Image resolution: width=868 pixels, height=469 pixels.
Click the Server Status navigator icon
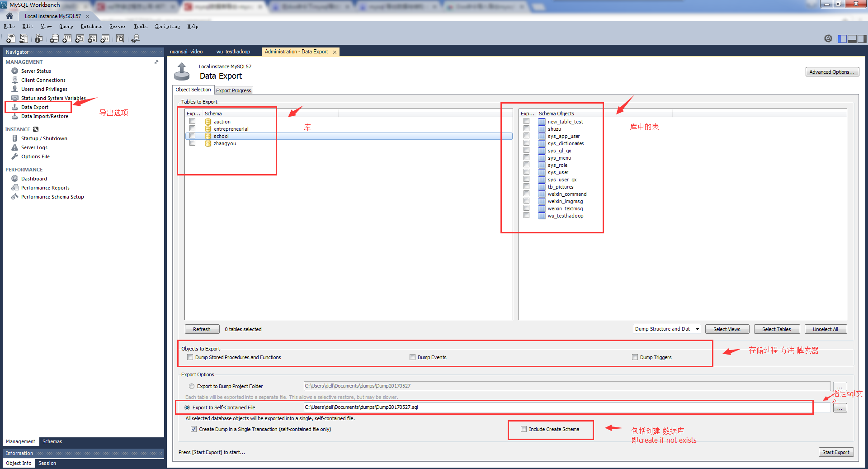click(x=15, y=71)
